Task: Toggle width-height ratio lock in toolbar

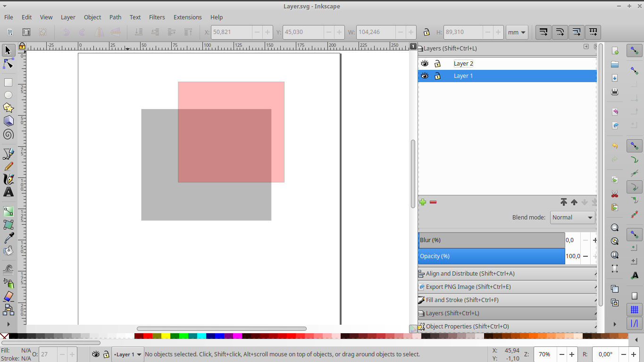Action: [x=427, y=33]
